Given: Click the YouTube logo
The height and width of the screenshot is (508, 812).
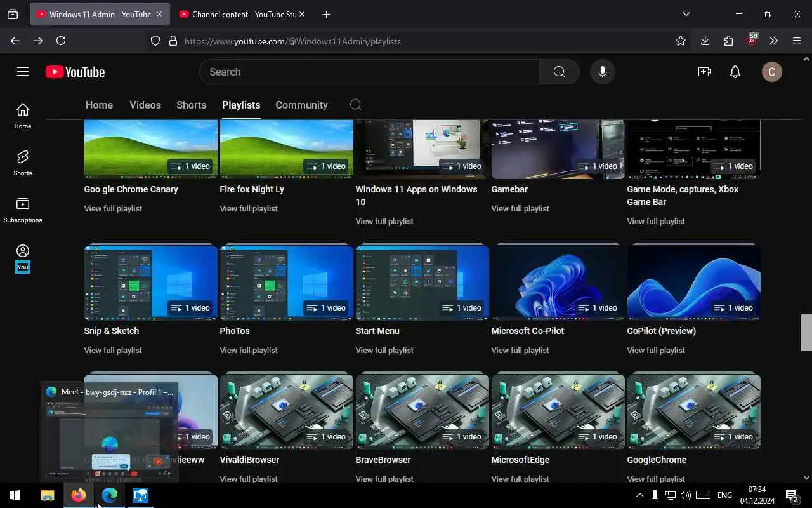Looking at the screenshot, I should click(x=75, y=72).
